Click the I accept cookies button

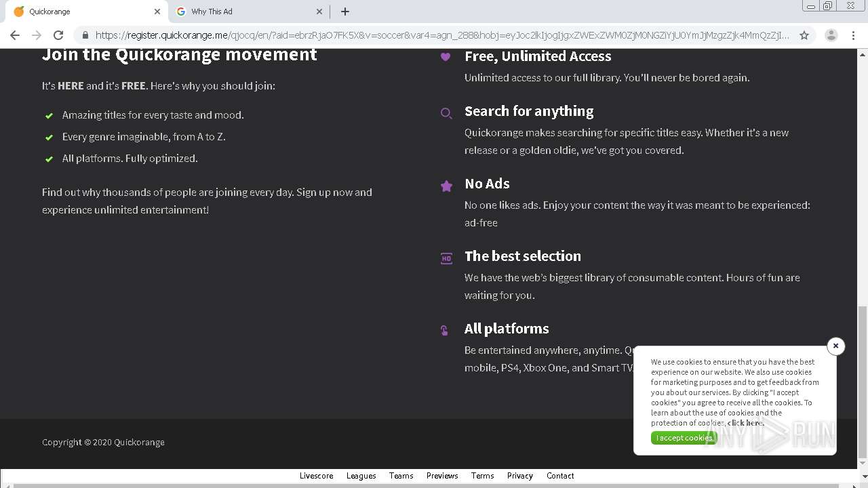684,438
